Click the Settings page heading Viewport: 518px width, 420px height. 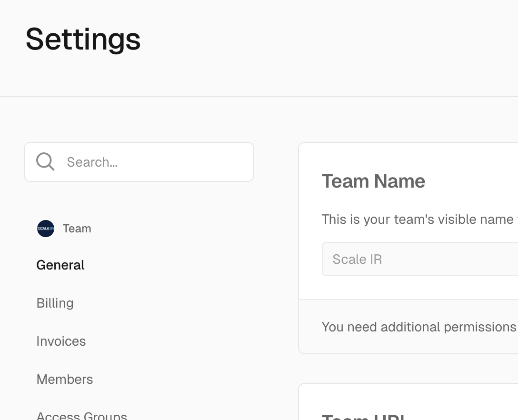(83, 40)
